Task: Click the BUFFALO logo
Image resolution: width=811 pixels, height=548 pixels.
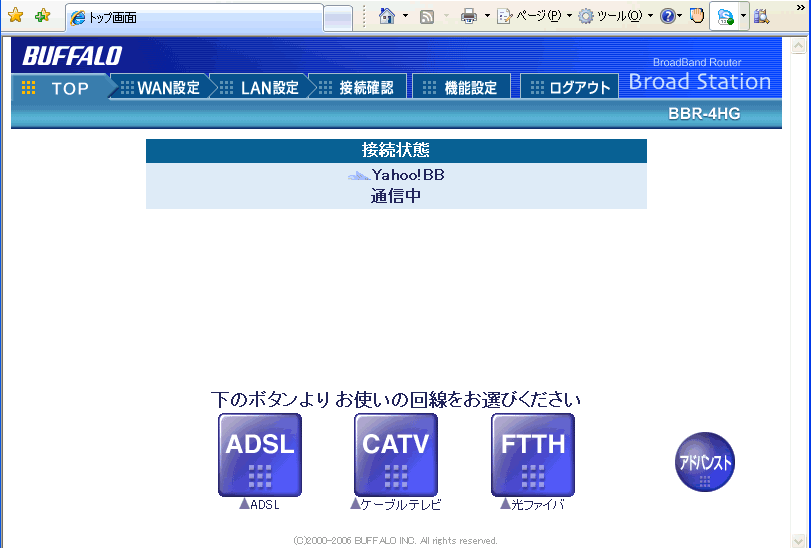Action: (x=72, y=55)
